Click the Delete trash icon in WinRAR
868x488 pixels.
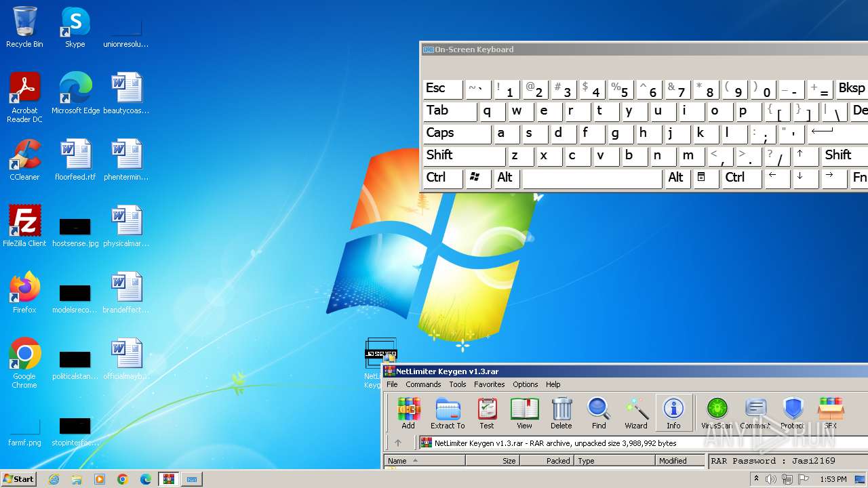coord(561,413)
